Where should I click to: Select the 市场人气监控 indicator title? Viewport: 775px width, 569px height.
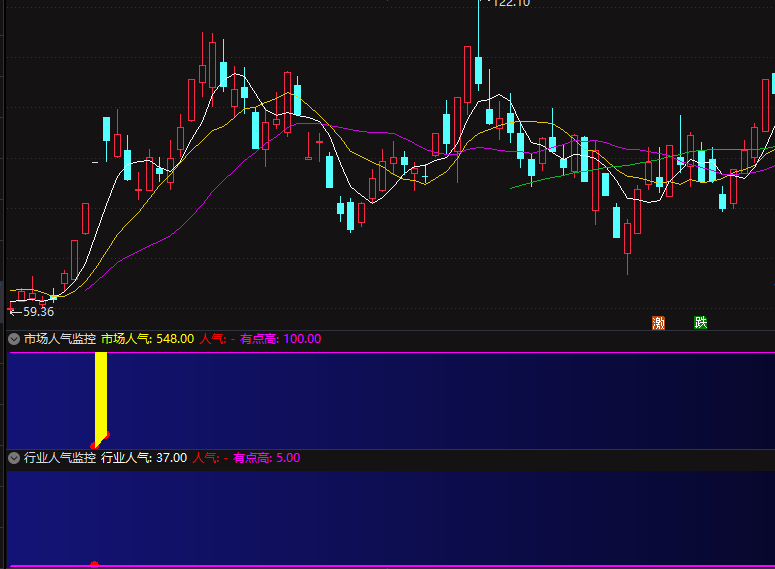(59, 339)
